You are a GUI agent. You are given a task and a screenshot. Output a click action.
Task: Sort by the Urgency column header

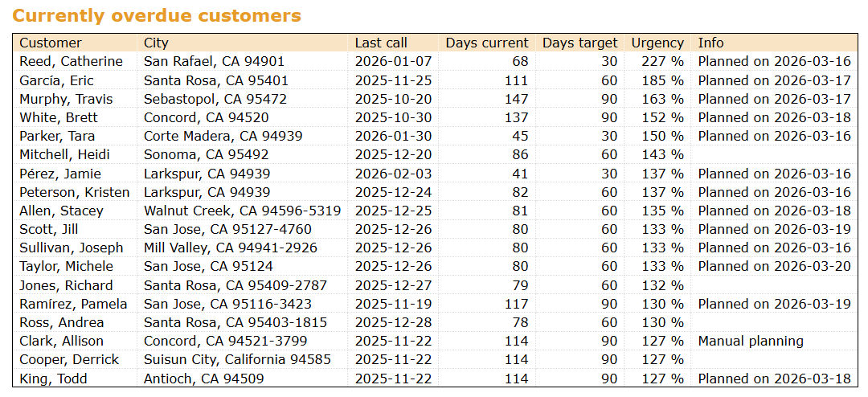(x=657, y=43)
